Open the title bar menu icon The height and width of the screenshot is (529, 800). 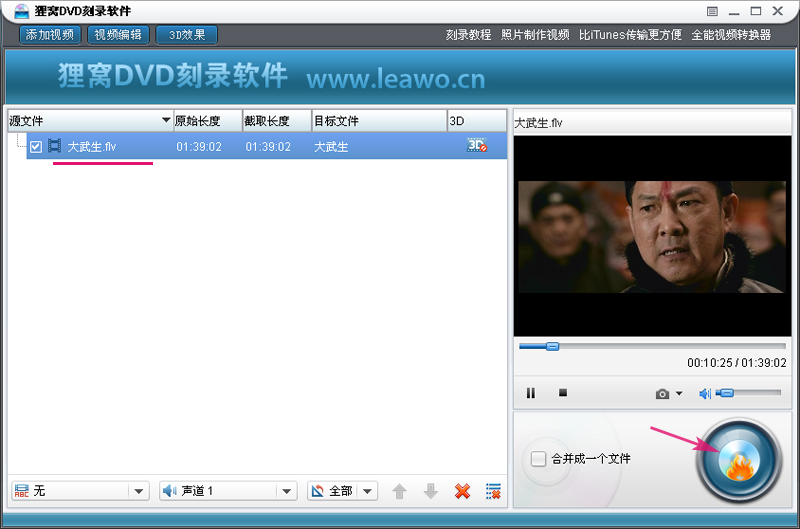pos(712,11)
